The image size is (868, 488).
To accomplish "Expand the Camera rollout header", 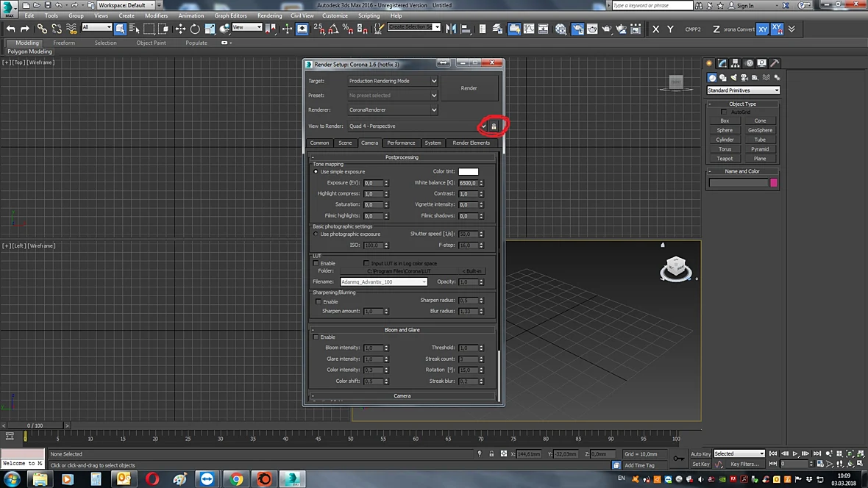I will click(402, 395).
